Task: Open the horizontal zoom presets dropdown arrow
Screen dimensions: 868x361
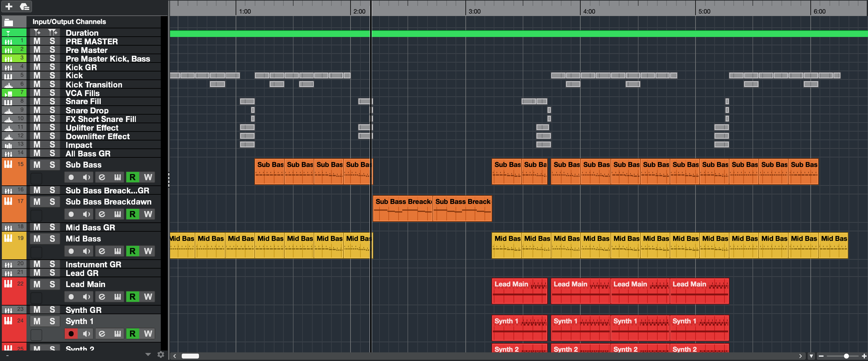Action: coord(811,356)
